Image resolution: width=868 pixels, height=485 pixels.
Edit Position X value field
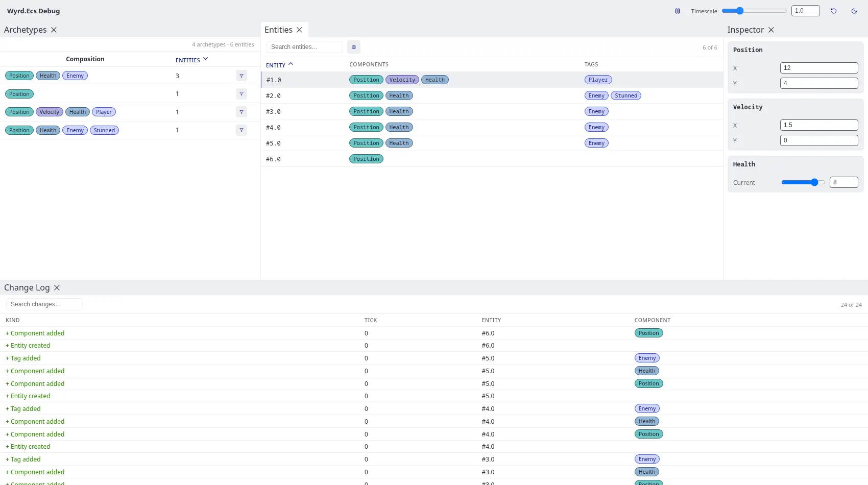pyautogui.click(x=819, y=68)
